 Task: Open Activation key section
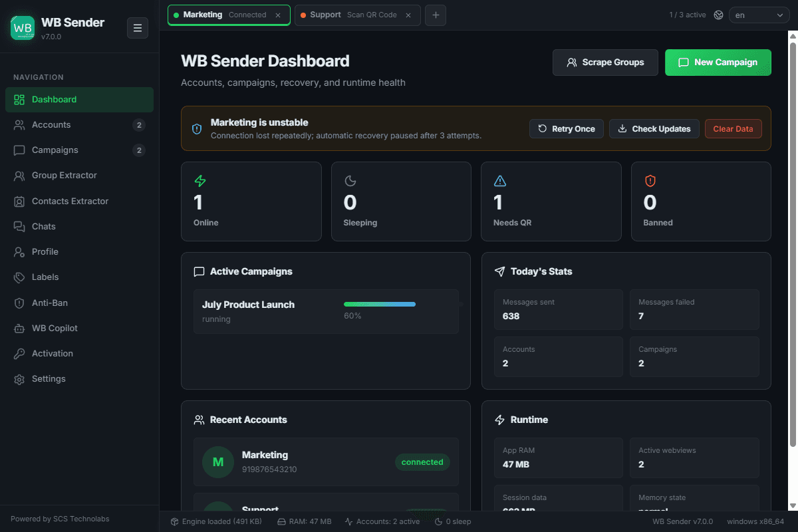click(80, 353)
